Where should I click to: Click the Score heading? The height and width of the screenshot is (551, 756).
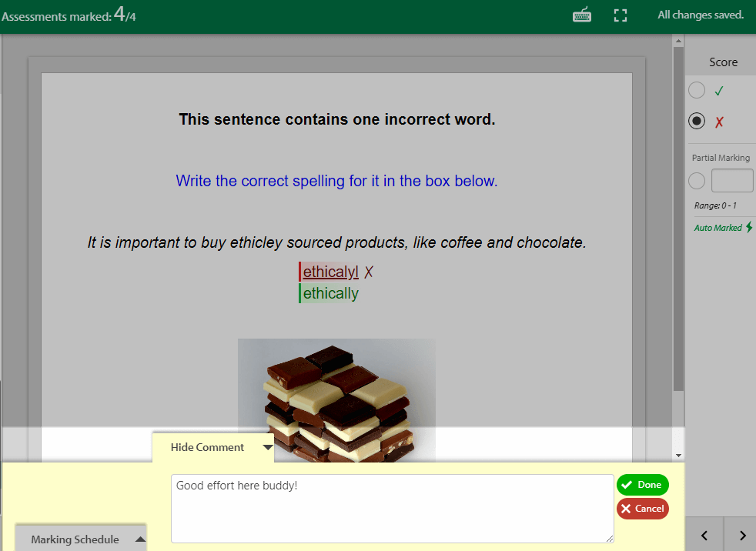click(x=723, y=62)
